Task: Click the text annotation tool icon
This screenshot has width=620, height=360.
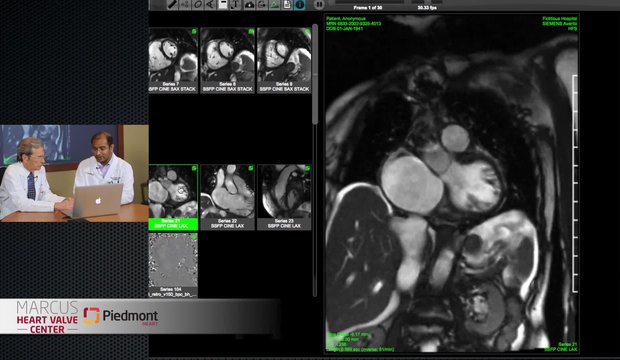Action: (235, 5)
